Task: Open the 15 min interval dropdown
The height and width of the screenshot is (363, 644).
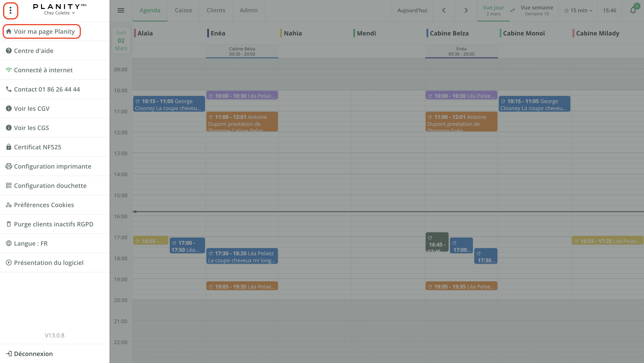Action: (578, 11)
